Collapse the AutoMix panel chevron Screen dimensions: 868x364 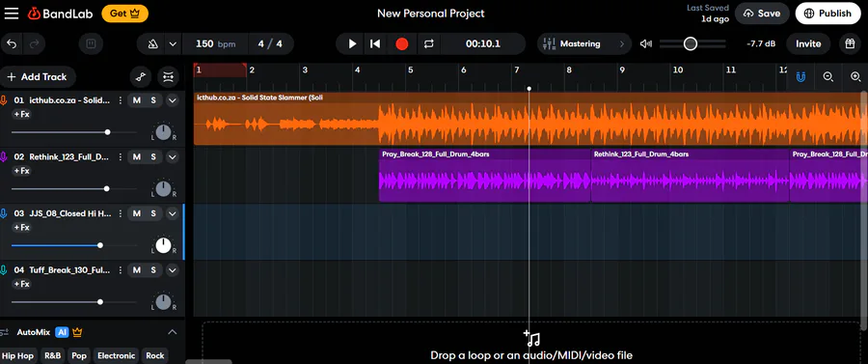(173, 332)
